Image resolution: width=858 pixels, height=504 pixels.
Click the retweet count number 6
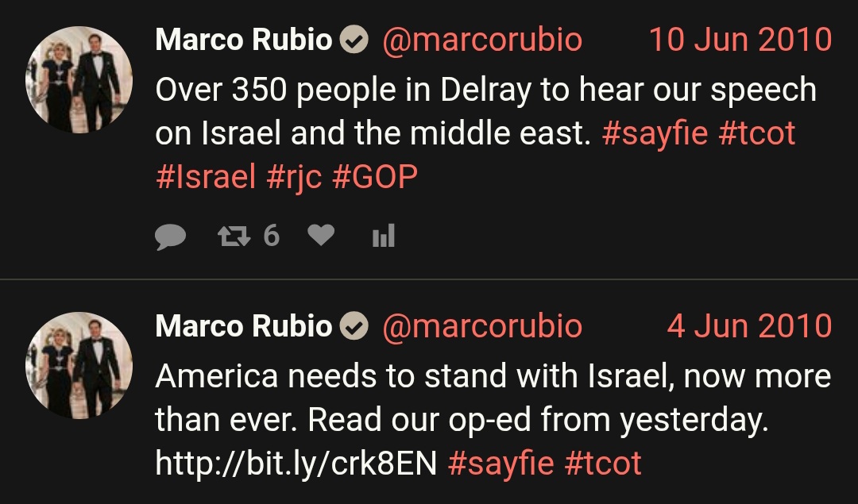[x=272, y=237]
